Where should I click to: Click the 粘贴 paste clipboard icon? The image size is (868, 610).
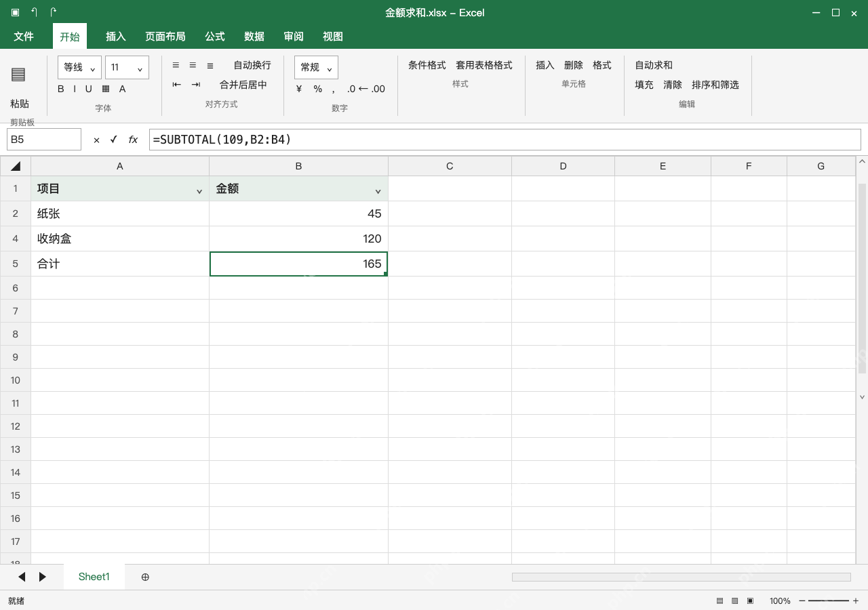(18, 75)
